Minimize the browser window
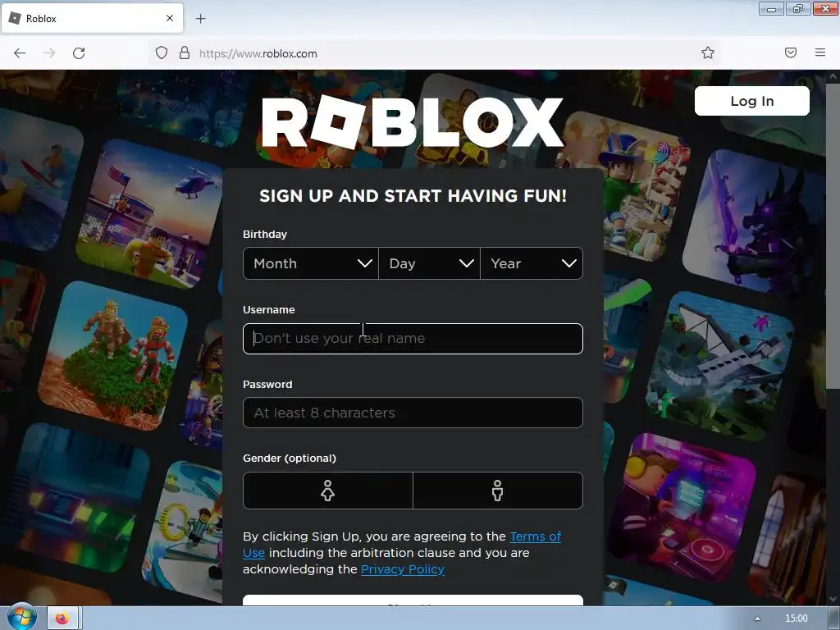 [x=771, y=8]
